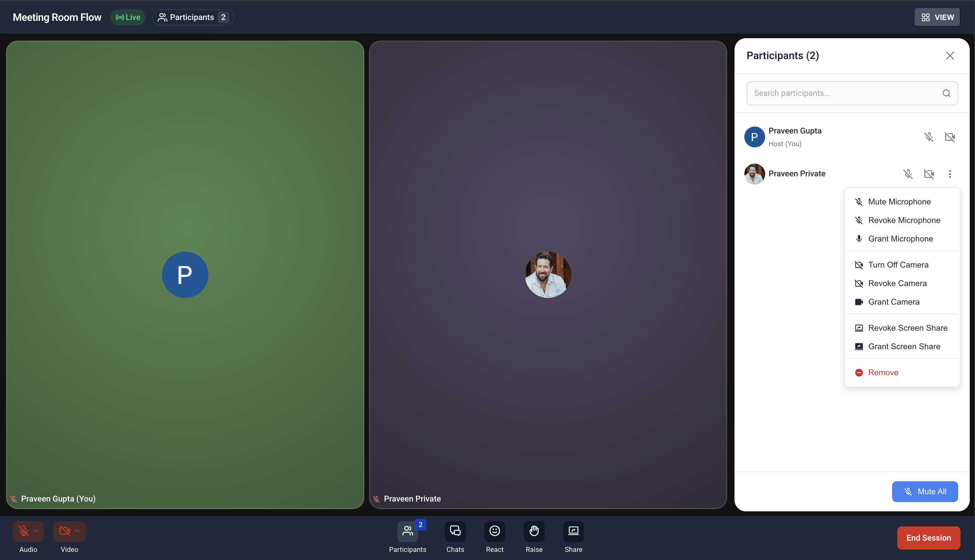Image resolution: width=975 pixels, height=560 pixels.
Task: Unmute your Audio microphone button
Action: coord(23,531)
